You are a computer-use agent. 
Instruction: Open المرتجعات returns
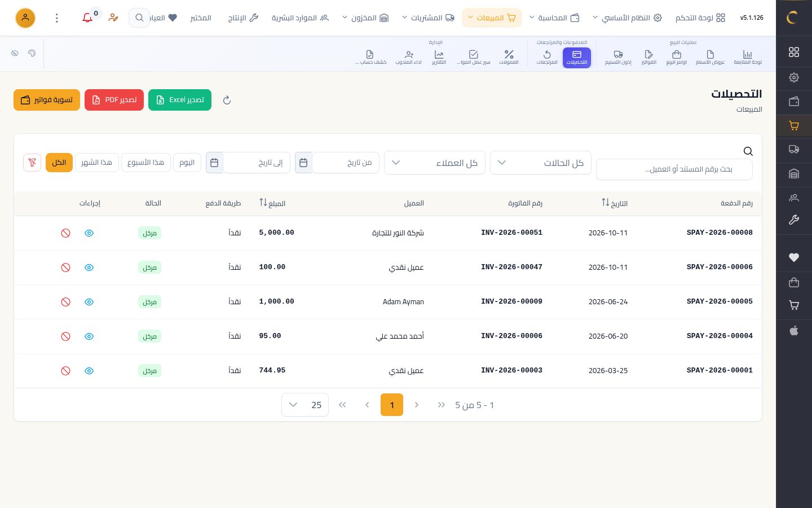(x=547, y=58)
